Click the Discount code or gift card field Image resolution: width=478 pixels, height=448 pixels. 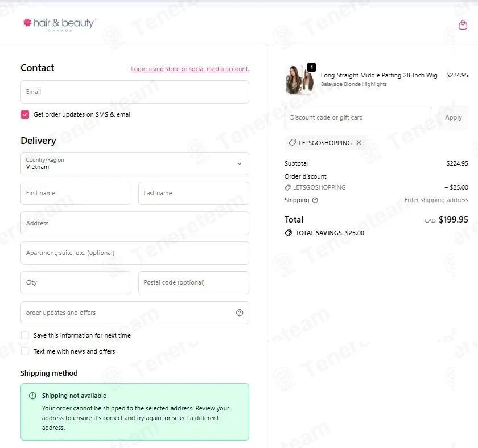pos(358,117)
